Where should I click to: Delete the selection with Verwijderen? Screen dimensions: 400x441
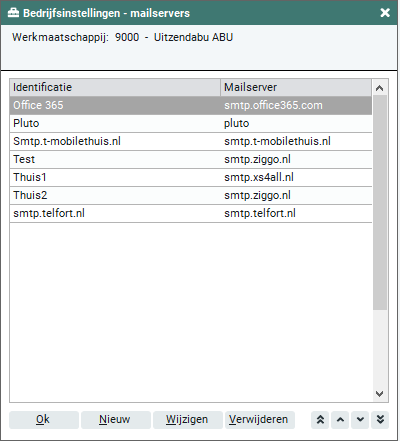[260, 420]
